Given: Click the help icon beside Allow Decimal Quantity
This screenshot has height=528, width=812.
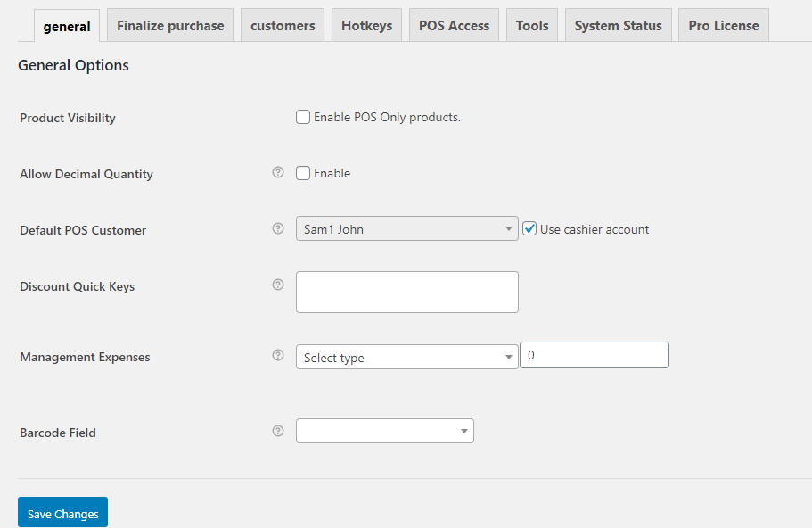Looking at the screenshot, I should (x=277, y=172).
